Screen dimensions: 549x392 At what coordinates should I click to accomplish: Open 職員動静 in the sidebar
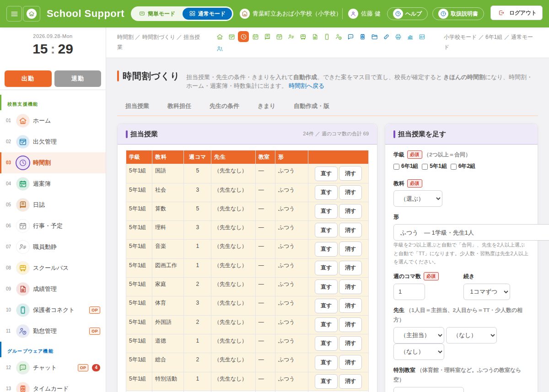tap(53, 247)
